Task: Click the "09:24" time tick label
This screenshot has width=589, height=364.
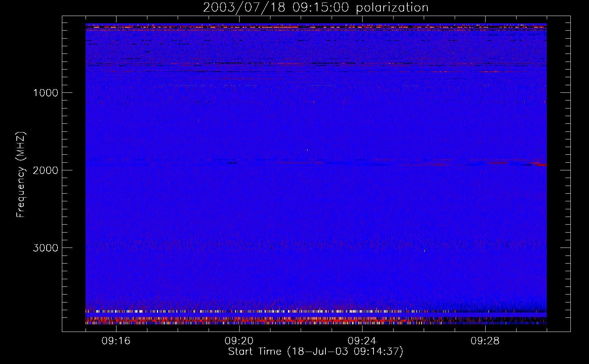Action: (x=362, y=341)
